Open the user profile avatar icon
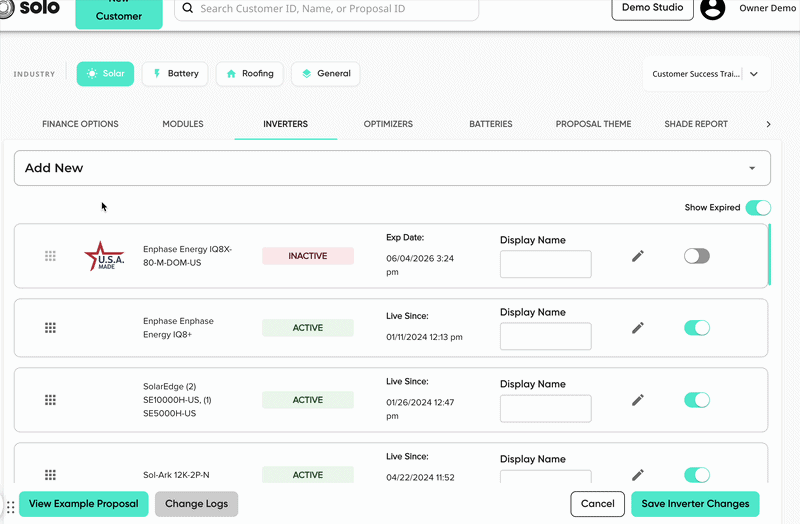 pos(712,8)
